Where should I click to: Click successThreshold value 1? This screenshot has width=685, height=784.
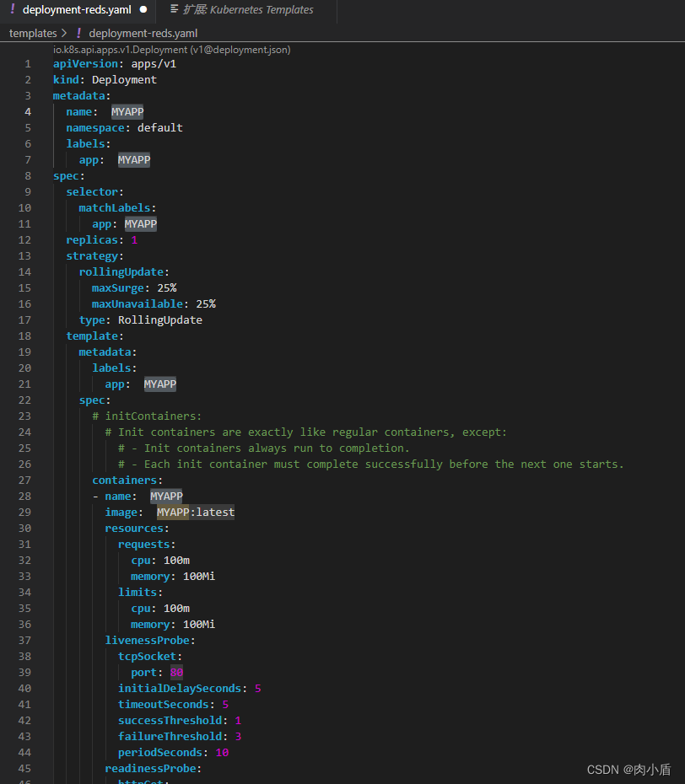pyautogui.click(x=238, y=720)
